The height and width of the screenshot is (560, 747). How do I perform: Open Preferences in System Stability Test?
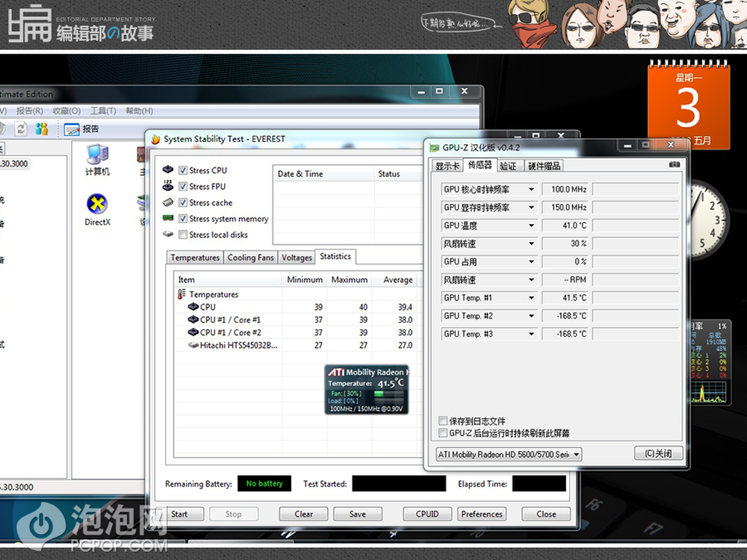coord(482,514)
